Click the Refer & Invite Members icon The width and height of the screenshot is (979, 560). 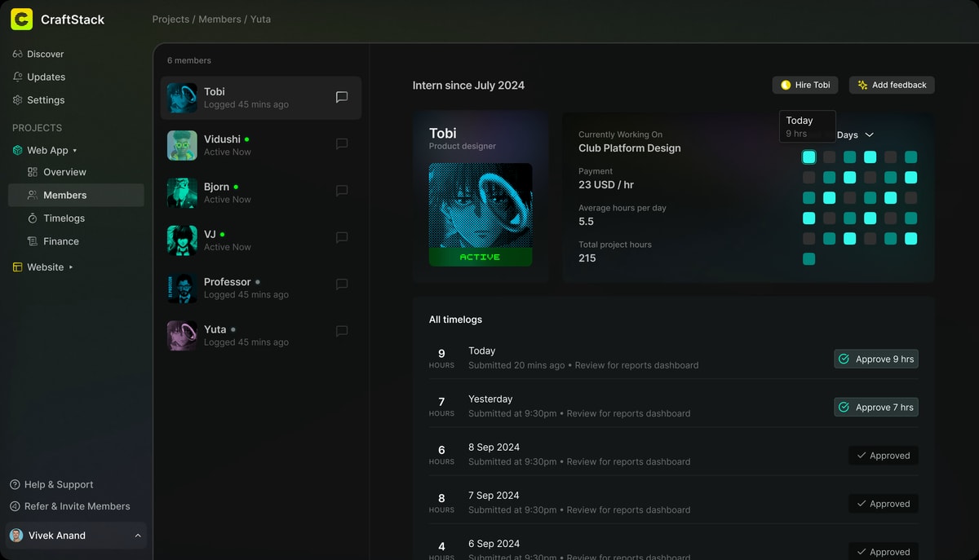coord(15,506)
